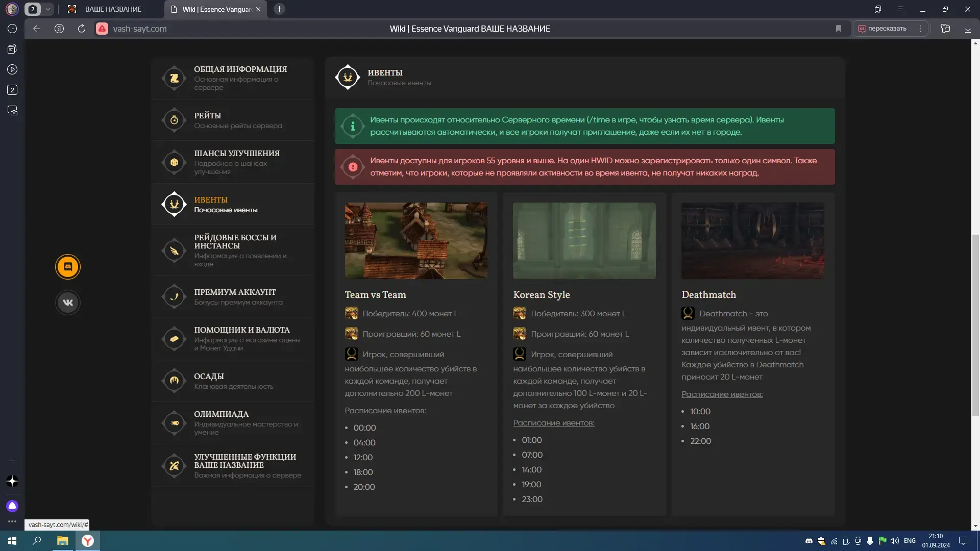Open browser history clock in sidebar

click(x=12, y=29)
